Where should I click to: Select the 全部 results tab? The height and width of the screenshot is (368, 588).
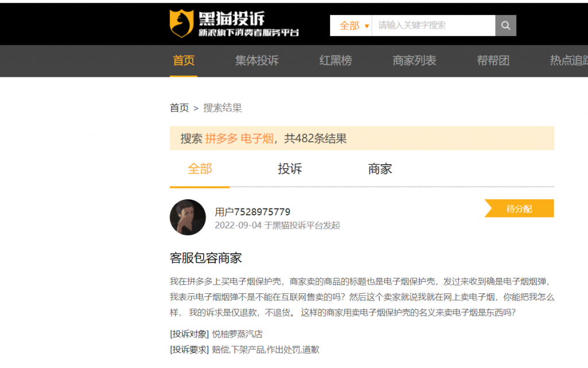click(200, 169)
